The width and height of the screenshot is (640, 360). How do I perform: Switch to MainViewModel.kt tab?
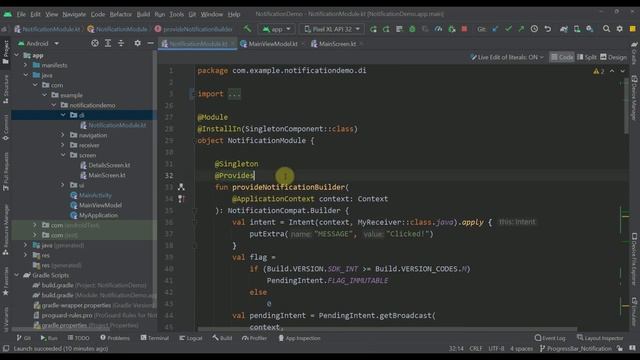(x=272, y=44)
